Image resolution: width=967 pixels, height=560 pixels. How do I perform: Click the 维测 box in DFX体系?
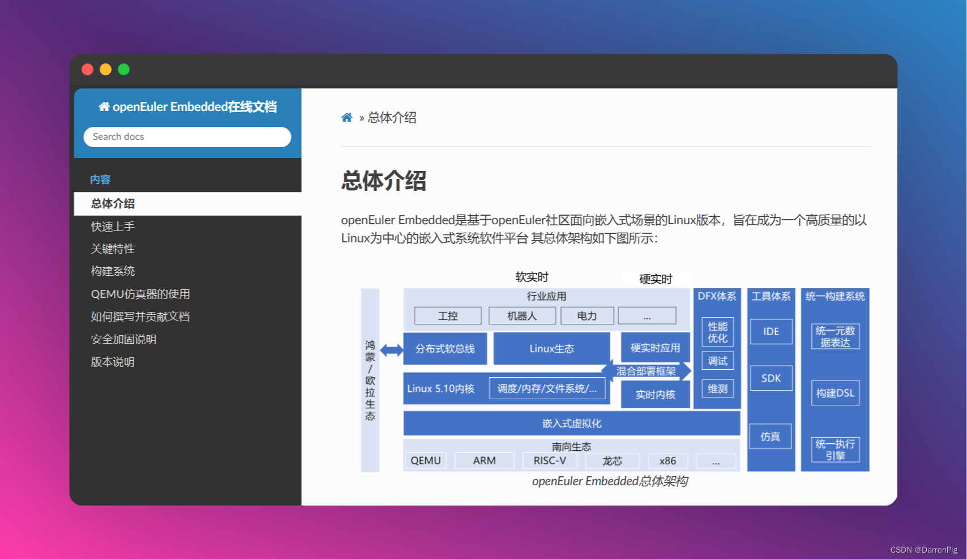tap(717, 389)
